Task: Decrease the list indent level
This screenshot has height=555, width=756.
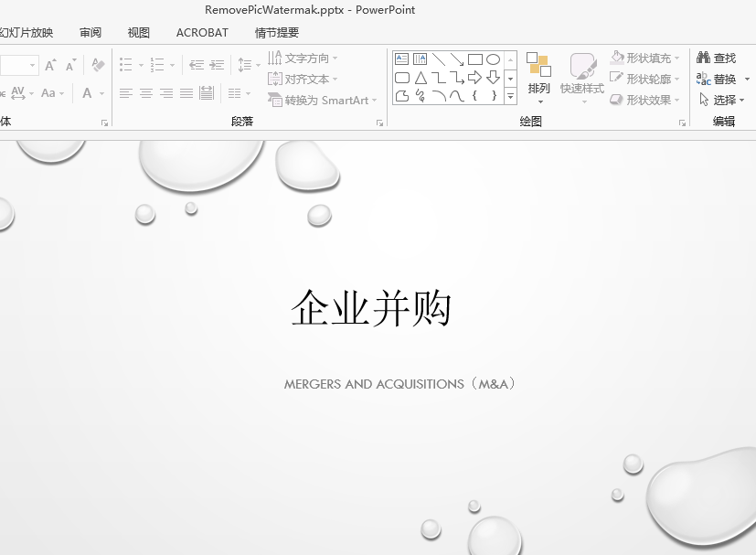Action: tap(197, 65)
